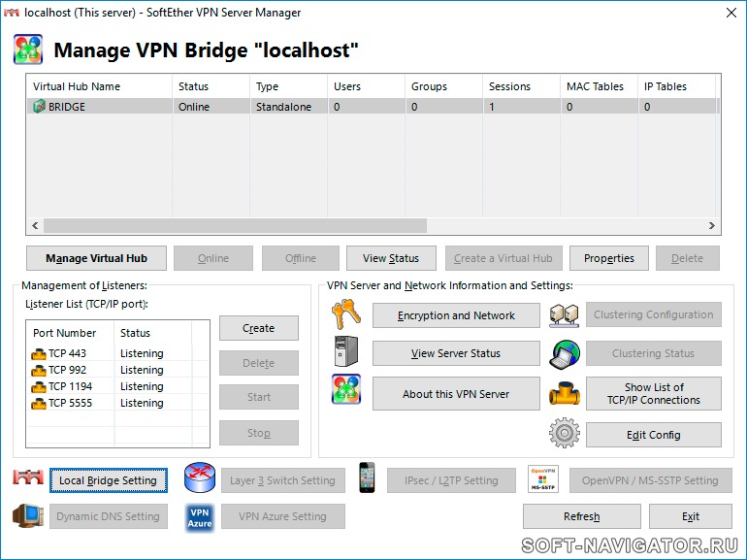Click the TCP 992 listener port icon

click(x=39, y=371)
